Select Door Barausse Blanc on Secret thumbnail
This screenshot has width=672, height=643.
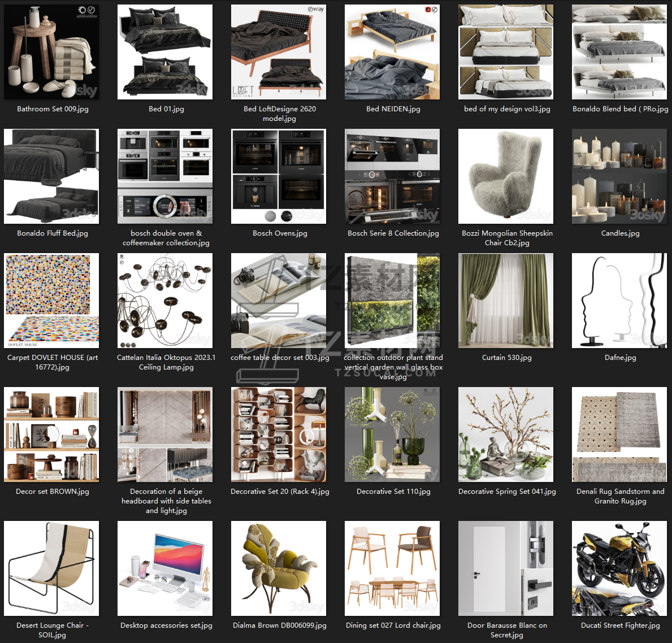pyautogui.click(x=506, y=568)
